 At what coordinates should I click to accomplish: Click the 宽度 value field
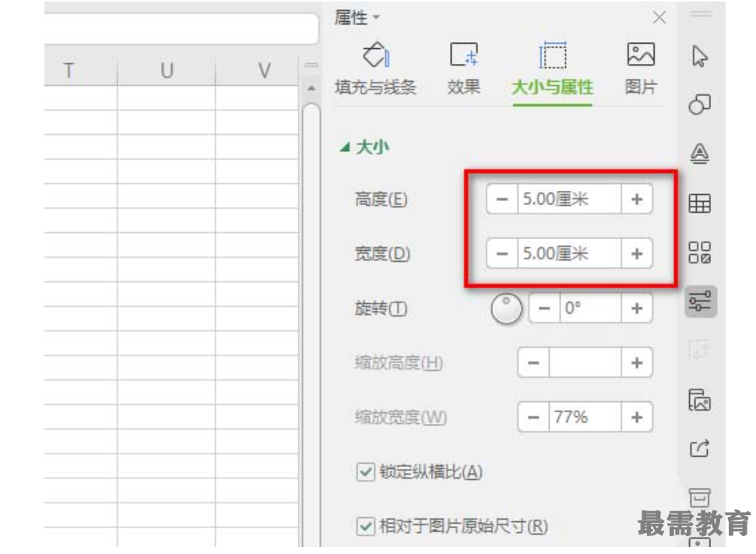pyautogui.click(x=569, y=253)
